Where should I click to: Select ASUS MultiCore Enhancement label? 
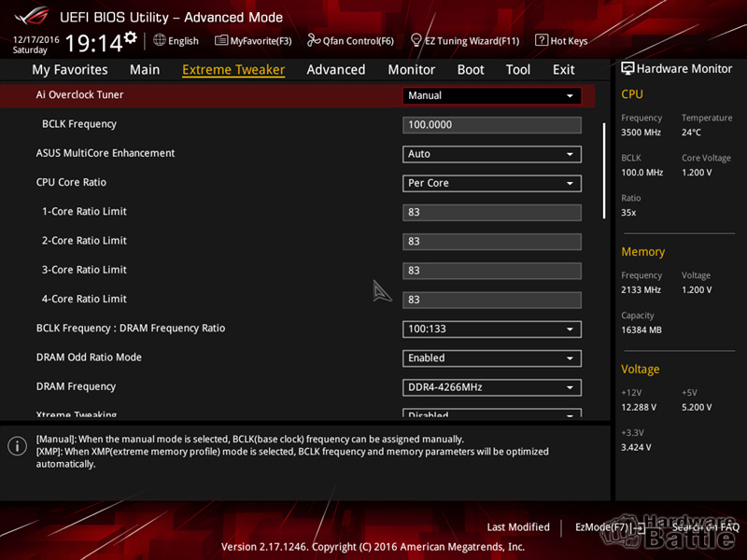point(106,153)
